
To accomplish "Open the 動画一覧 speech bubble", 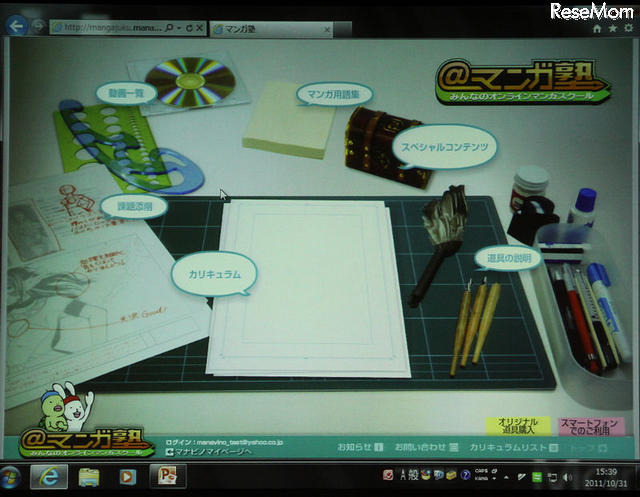I will point(127,94).
